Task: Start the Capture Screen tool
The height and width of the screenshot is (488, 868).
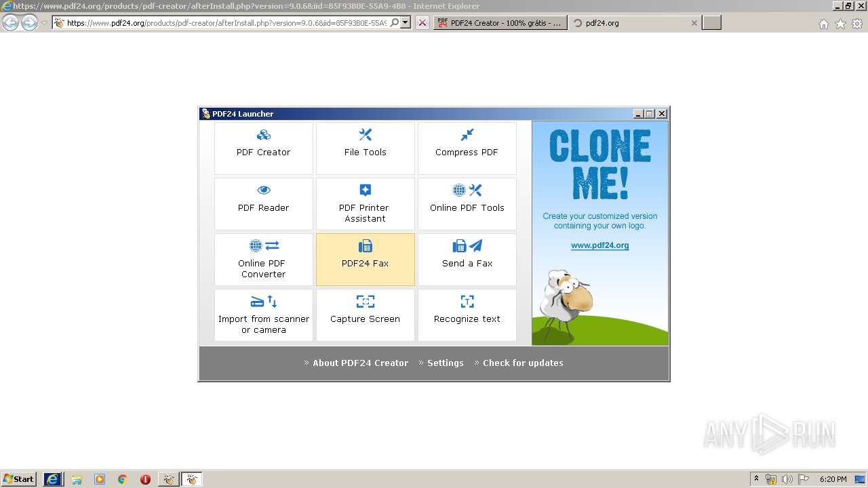Action: (x=366, y=314)
